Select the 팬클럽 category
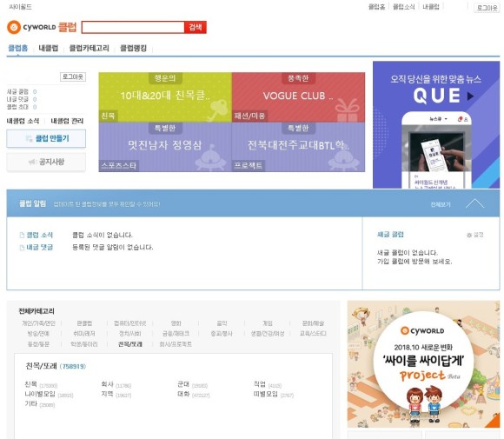This screenshot has width=504, height=439. click(84, 323)
